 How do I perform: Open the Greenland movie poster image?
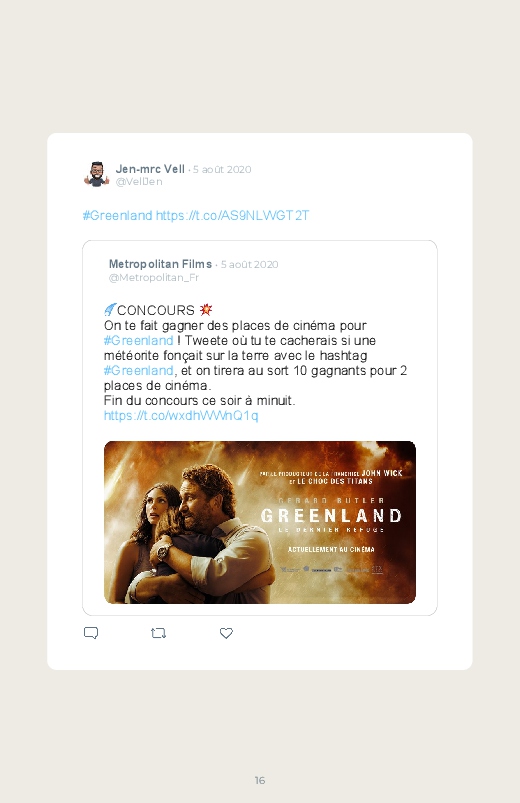point(260,522)
